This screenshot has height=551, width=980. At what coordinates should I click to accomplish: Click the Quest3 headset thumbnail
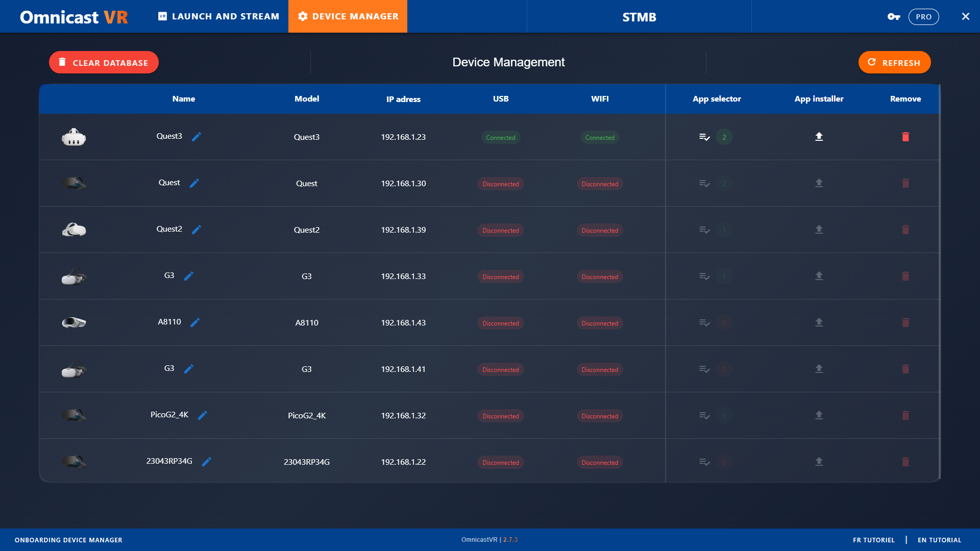coord(74,137)
